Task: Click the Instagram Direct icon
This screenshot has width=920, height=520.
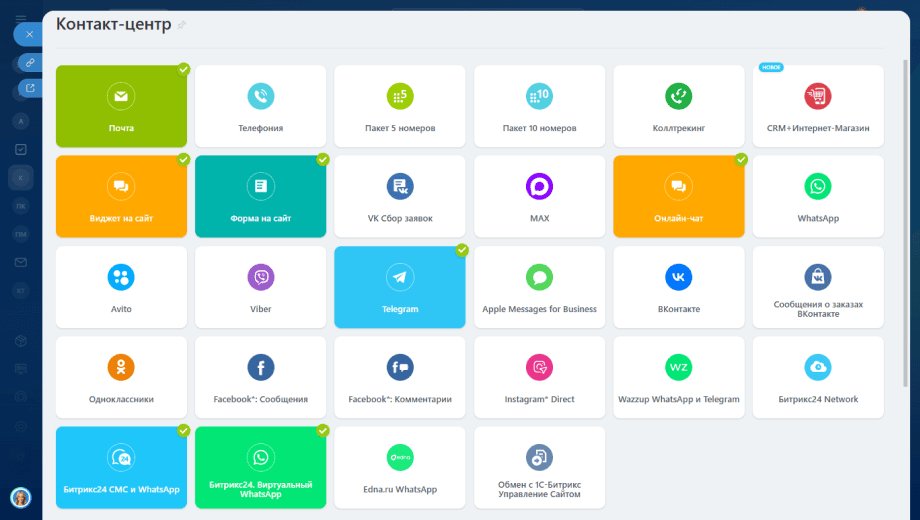Action: coord(539,367)
